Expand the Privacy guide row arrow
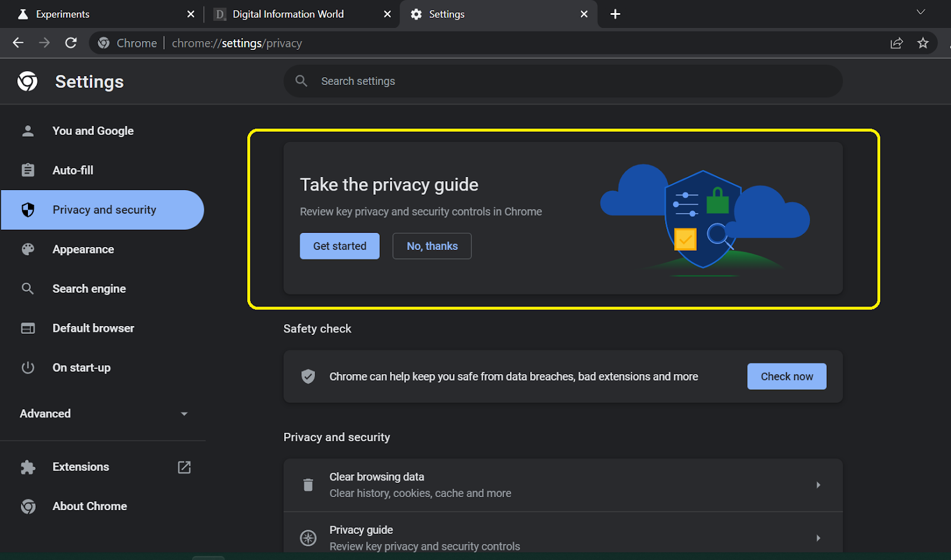 tap(818, 538)
